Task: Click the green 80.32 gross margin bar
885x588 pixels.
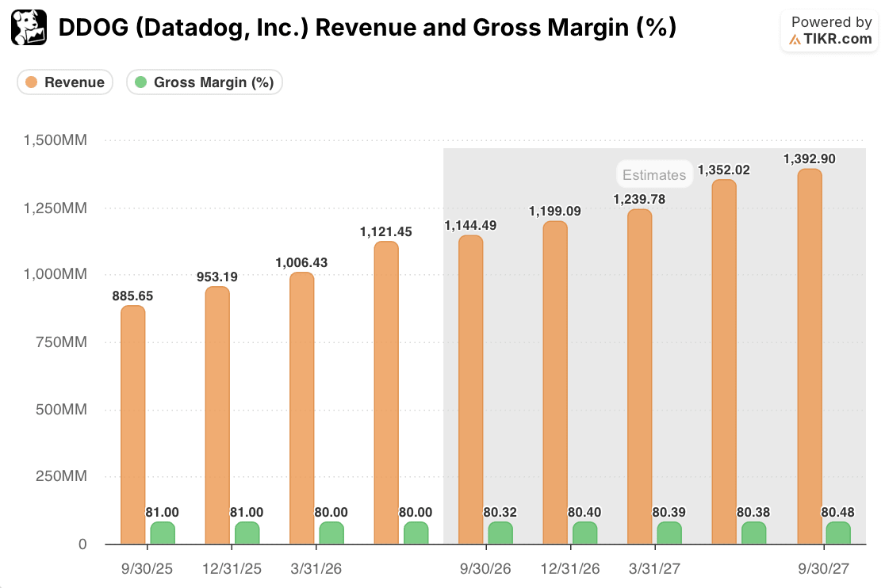Action: point(500,533)
